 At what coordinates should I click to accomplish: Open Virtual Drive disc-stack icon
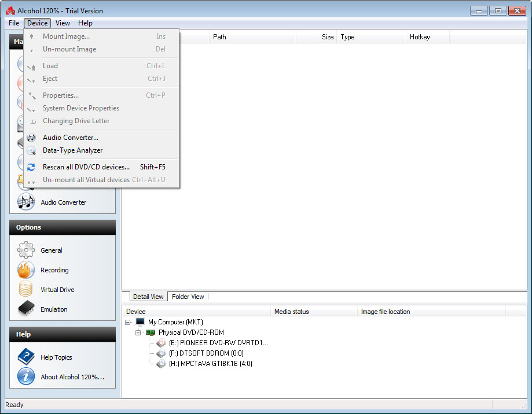(x=26, y=289)
